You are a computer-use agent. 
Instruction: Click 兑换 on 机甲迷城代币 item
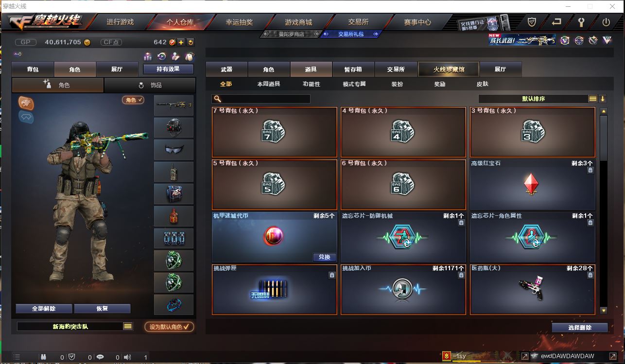click(324, 257)
